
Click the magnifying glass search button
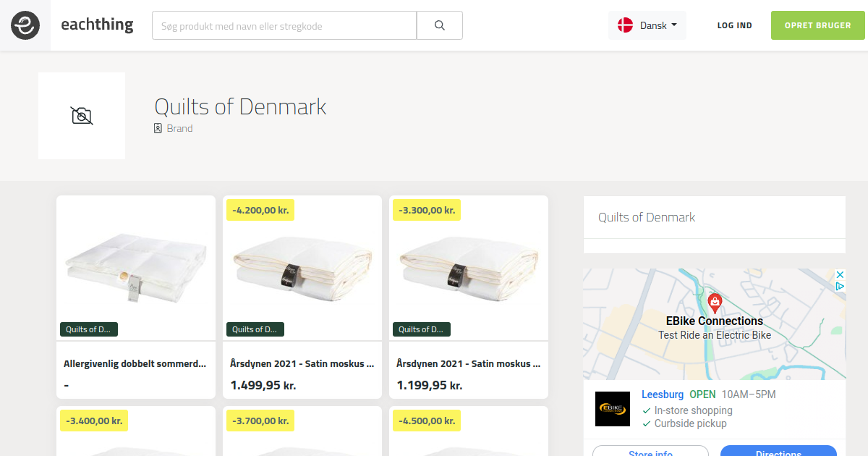tap(440, 25)
